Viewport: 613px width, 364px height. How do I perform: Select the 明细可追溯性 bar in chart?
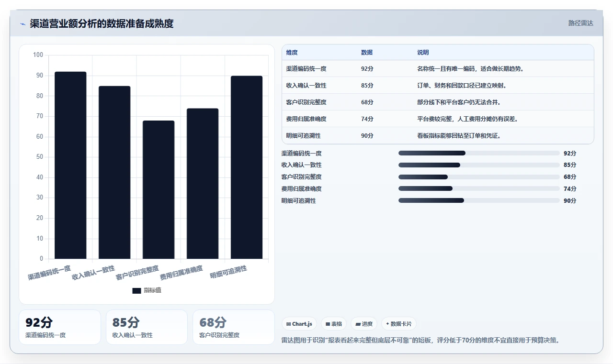247,167
